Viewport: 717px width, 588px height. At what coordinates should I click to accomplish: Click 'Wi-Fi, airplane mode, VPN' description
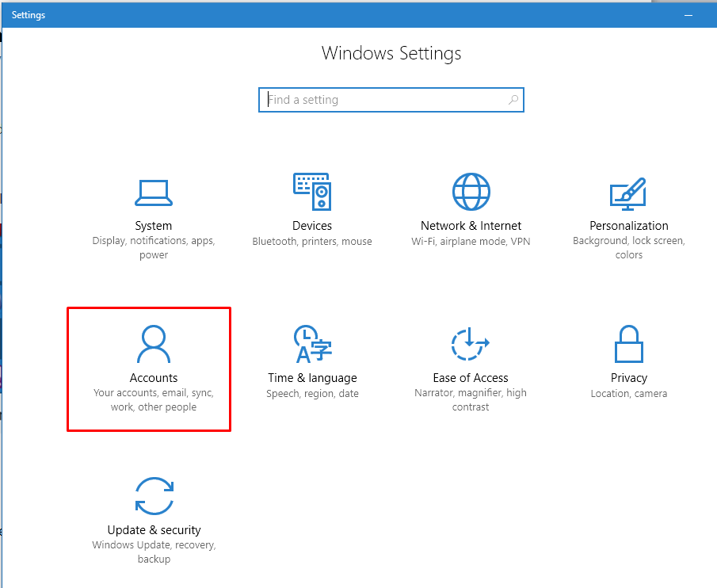pyautogui.click(x=471, y=242)
